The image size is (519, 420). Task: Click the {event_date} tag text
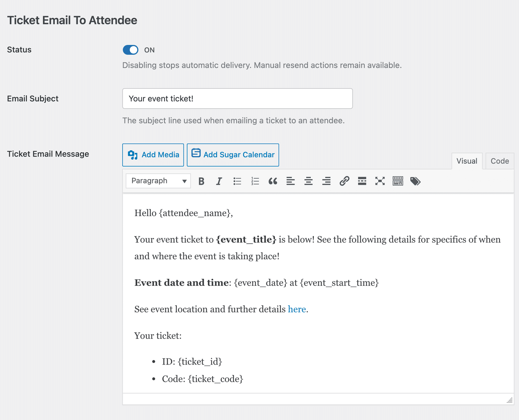click(261, 283)
